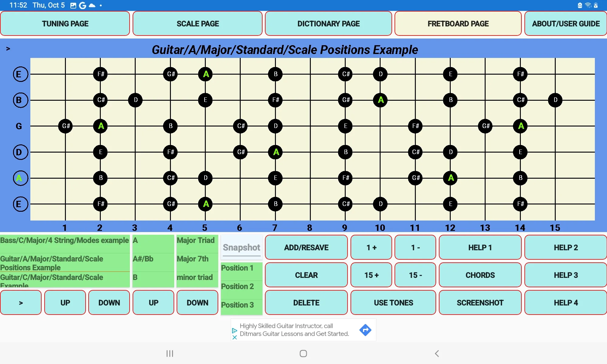Open the About/User Guide tab
Image resolution: width=607 pixels, height=364 pixels.
pyautogui.click(x=566, y=24)
